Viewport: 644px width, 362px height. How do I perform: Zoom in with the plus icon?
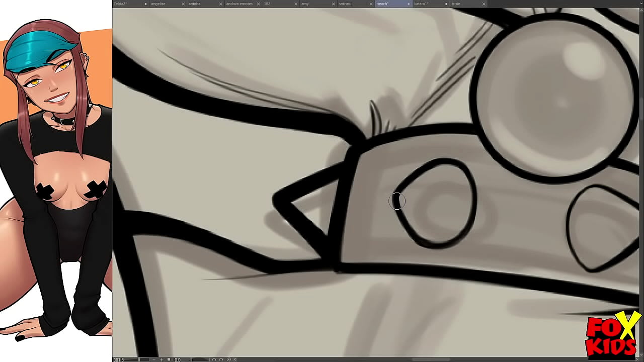162,359
